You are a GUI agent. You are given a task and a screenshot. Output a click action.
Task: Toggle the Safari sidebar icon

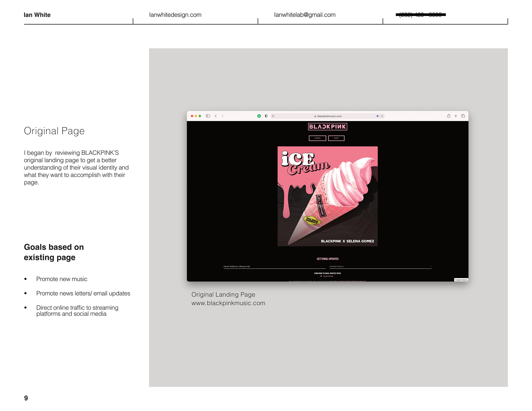(208, 116)
